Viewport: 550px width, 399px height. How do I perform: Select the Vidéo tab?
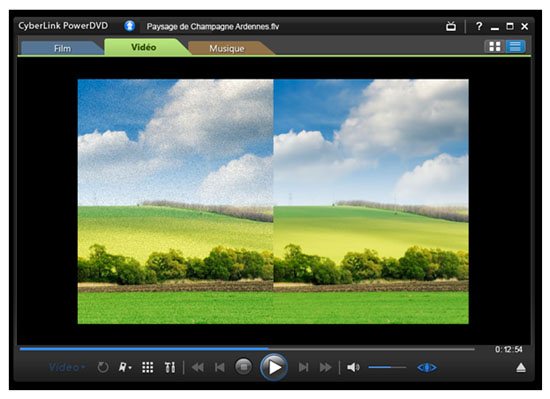point(143,47)
